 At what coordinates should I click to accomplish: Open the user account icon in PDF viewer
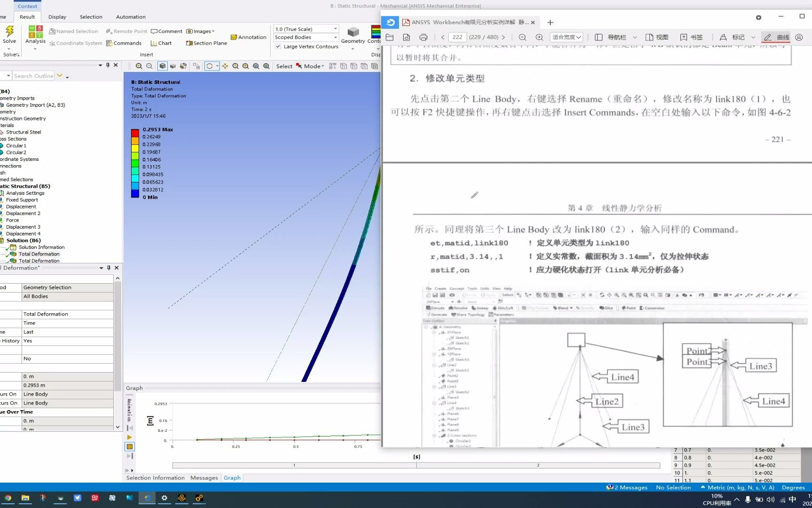click(799, 37)
